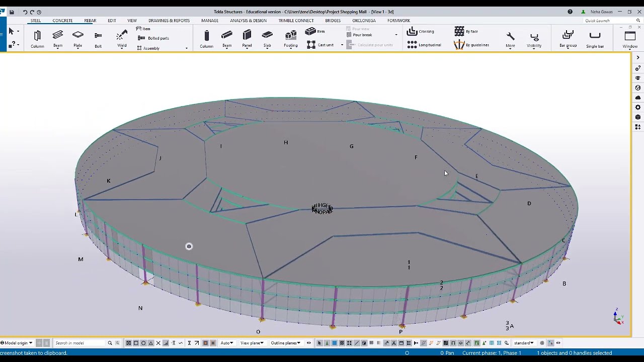This screenshot has height=362, width=644.
Task: Open the View plane dropdown
Action: (x=252, y=343)
